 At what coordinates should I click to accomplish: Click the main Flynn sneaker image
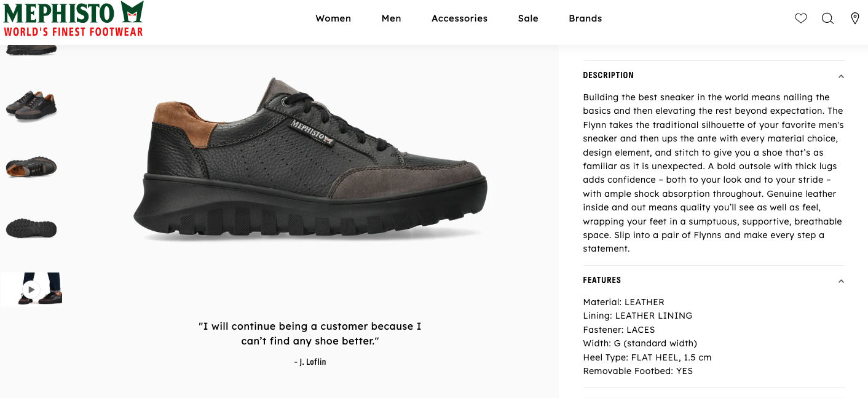(310, 163)
